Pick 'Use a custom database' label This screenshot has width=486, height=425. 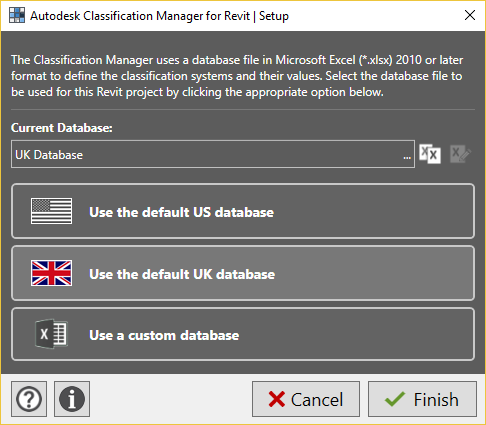pyautogui.click(x=164, y=335)
